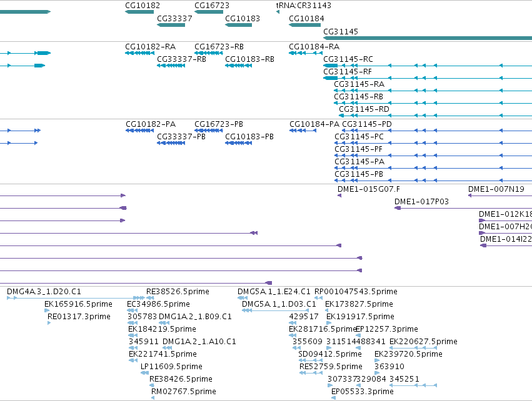Select the EK173827.5prime EST marker
This screenshot has height=401, width=532.
pyautogui.click(x=327, y=310)
